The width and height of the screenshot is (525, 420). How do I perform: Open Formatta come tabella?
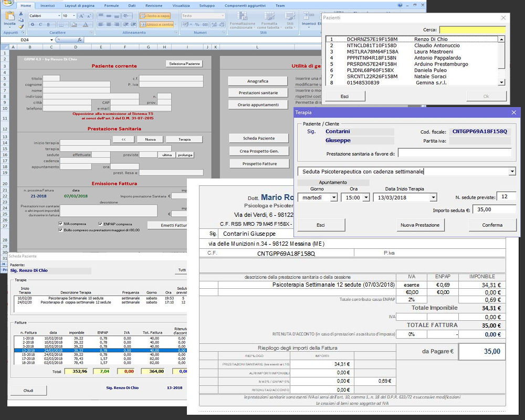(x=269, y=20)
